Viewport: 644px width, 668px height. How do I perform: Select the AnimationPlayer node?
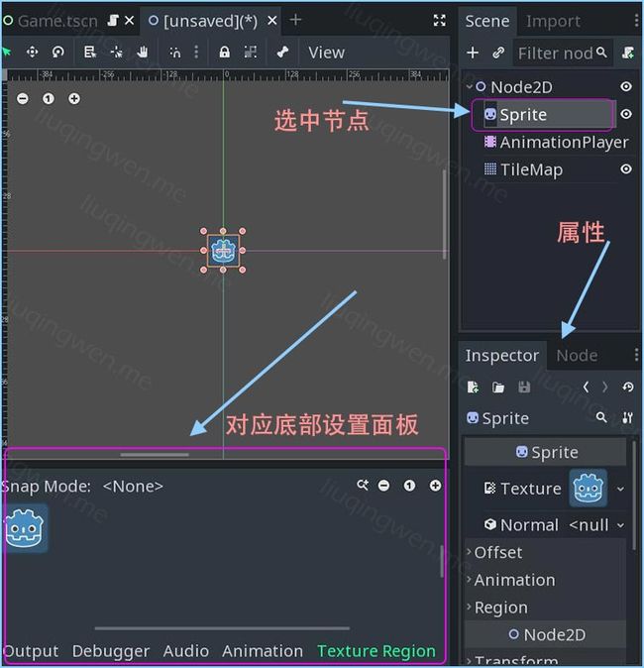[x=556, y=143]
